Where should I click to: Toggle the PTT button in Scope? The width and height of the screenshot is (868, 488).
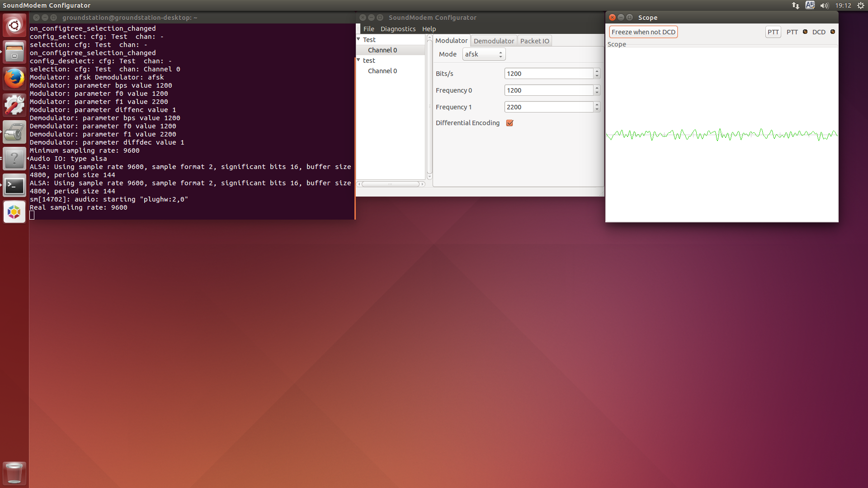coord(773,32)
